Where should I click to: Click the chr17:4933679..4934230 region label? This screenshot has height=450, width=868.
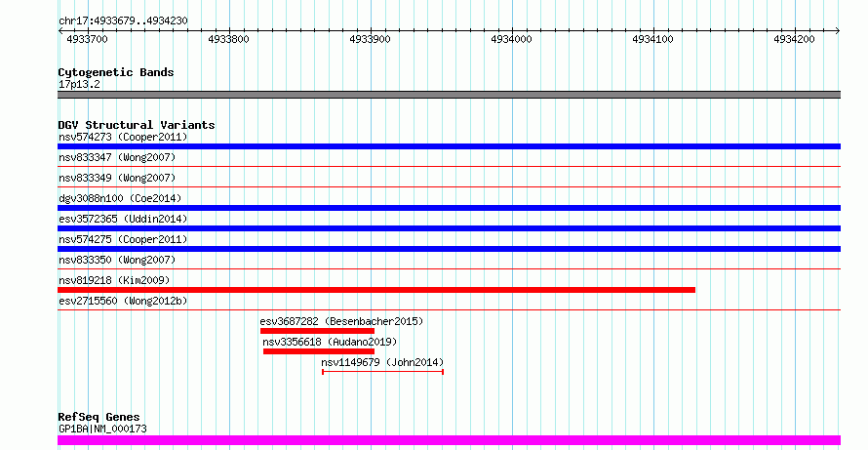[123, 21]
